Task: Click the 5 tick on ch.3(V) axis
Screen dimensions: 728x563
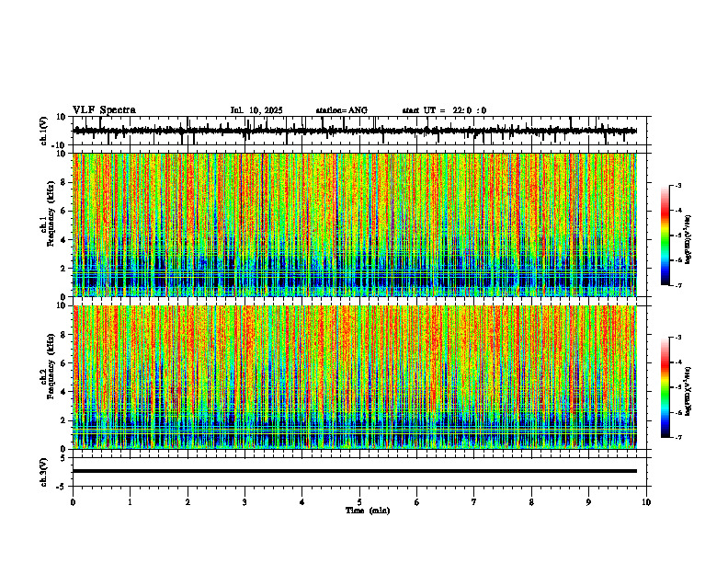Action: pos(64,458)
